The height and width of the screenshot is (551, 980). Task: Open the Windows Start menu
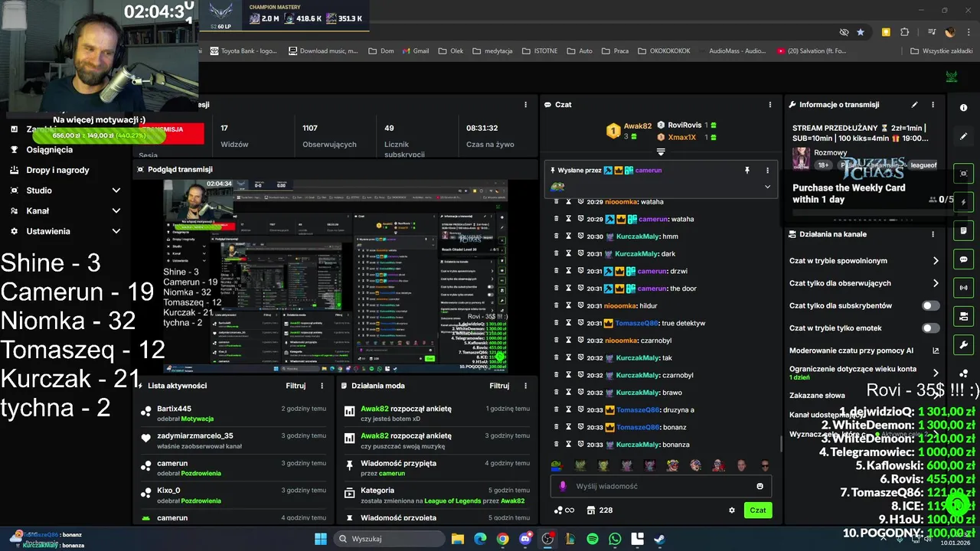(x=320, y=539)
